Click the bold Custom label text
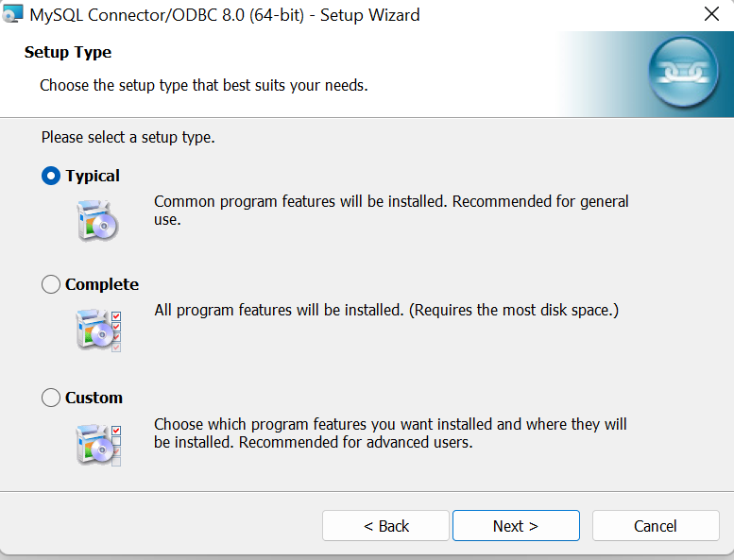 pos(94,398)
